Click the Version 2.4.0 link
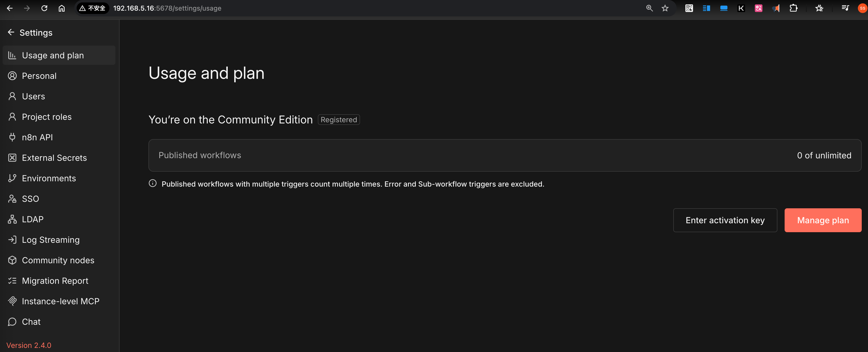The width and height of the screenshot is (868, 352). pos(29,345)
